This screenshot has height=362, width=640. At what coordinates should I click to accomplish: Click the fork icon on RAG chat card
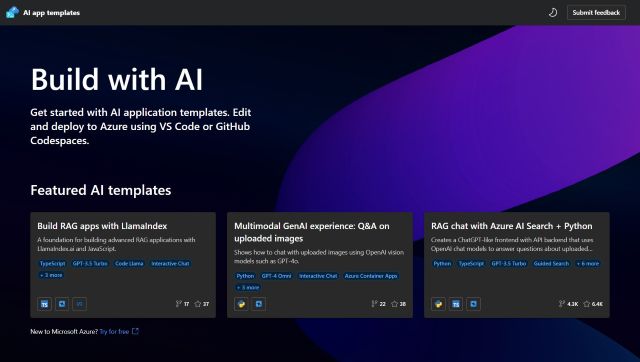(x=562, y=304)
